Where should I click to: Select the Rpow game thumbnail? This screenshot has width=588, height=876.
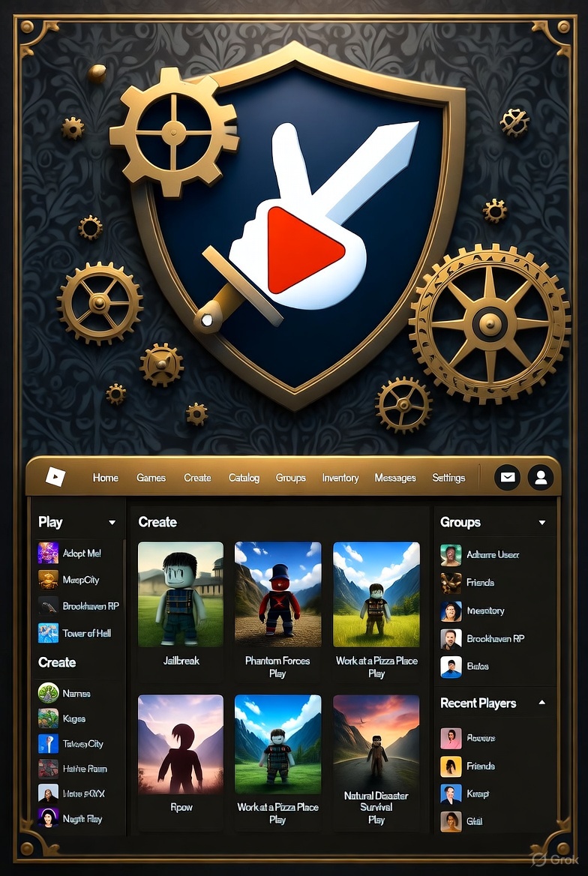[181, 744]
